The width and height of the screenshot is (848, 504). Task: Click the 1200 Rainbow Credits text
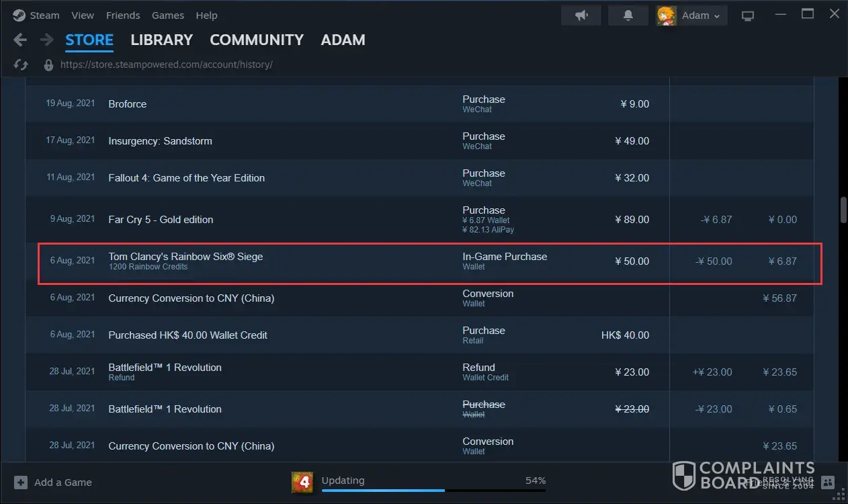pos(148,267)
